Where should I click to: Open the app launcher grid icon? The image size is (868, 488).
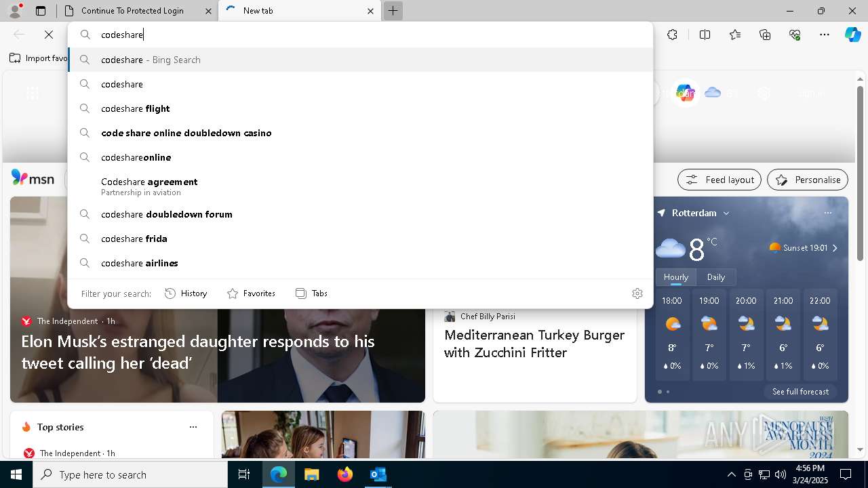(32, 94)
